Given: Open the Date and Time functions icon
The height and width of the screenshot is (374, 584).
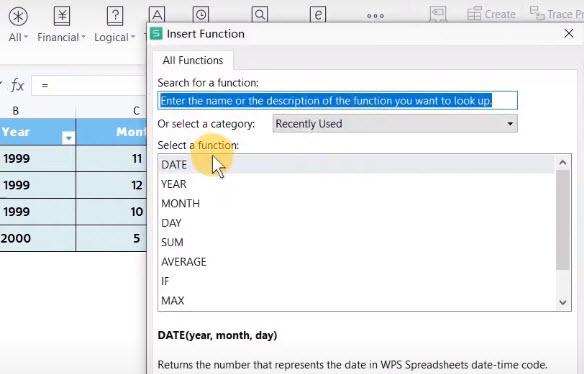Looking at the screenshot, I should [201, 15].
